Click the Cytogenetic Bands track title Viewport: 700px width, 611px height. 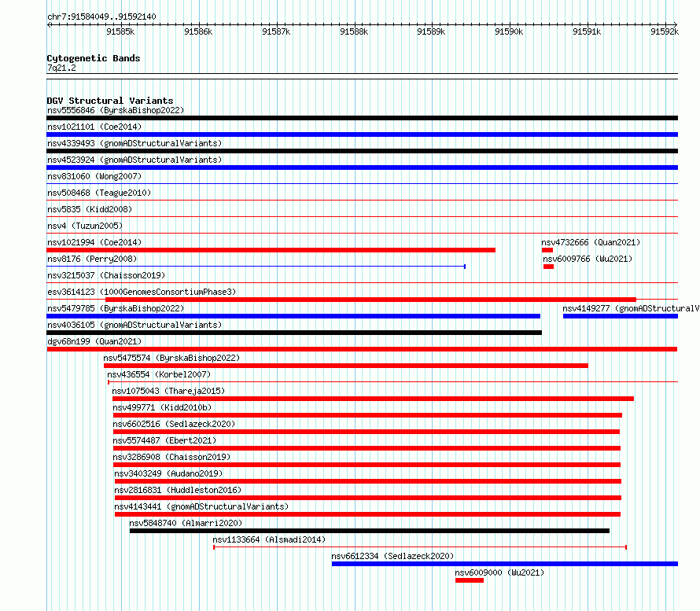click(x=94, y=58)
